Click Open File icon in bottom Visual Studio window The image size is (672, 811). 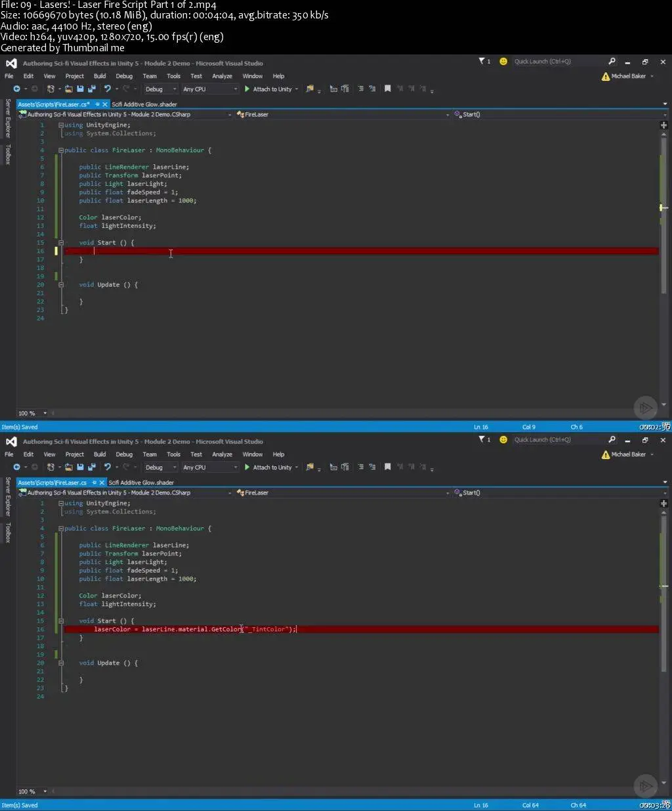(x=69, y=467)
